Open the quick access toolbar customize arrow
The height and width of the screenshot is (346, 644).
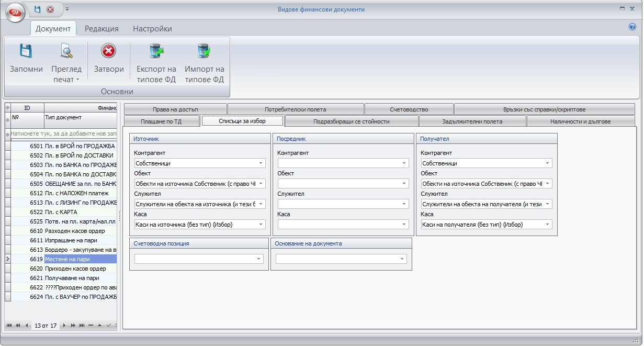pos(67,9)
